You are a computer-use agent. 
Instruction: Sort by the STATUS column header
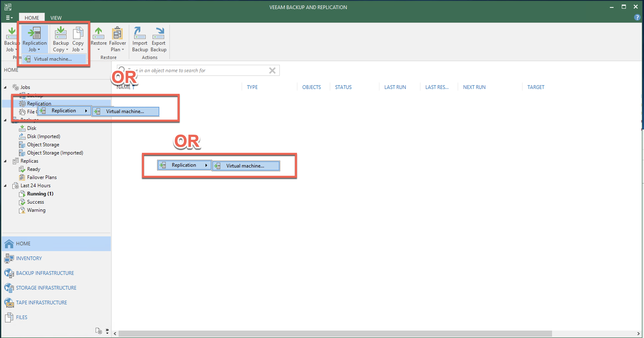click(343, 87)
